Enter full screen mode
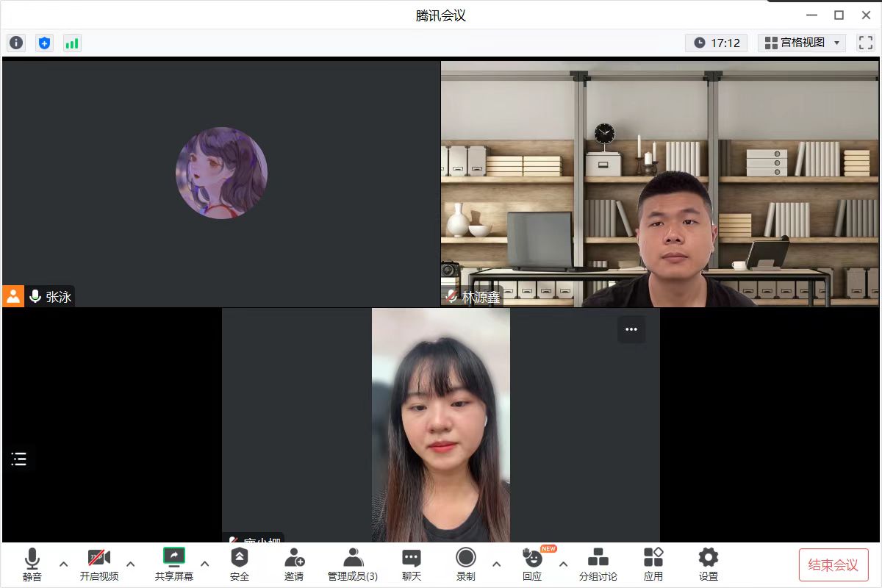The width and height of the screenshot is (882, 588). tap(865, 43)
